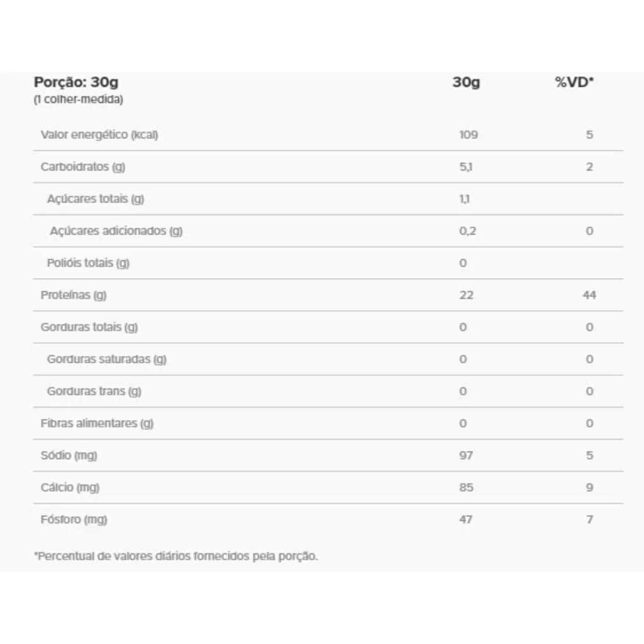The width and height of the screenshot is (644, 644).
Task: Select the Proteínas 44 percent value
Action: [x=589, y=295]
